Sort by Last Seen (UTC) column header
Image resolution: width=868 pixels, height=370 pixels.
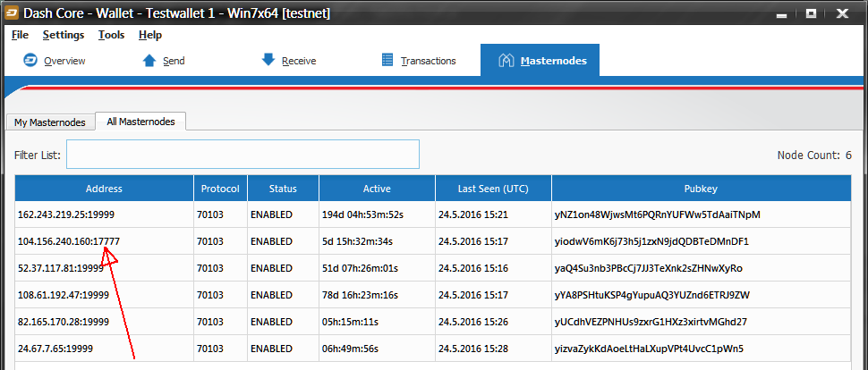pos(493,189)
